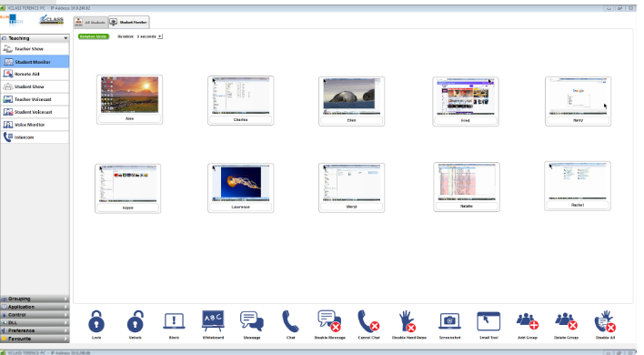This screenshot has height=355, width=644.
Task: Collapse the Teaching panel header arrow
Action: [x=65, y=38]
